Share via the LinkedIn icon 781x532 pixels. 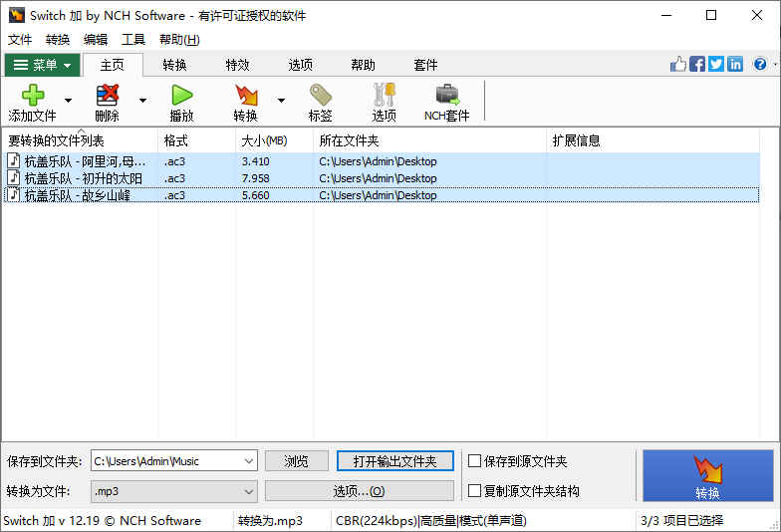(x=735, y=64)
